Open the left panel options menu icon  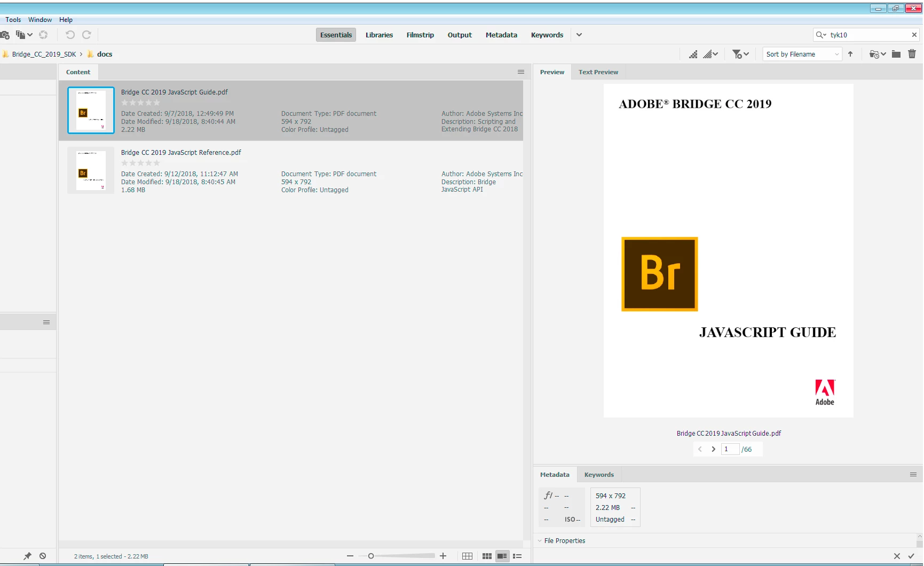pos(46,323)
